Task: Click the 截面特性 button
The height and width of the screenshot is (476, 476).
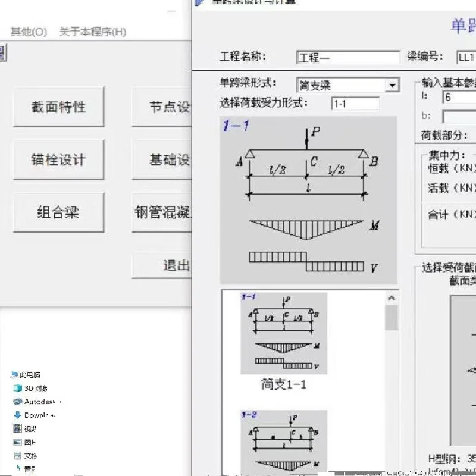Action: click(58, 107)
